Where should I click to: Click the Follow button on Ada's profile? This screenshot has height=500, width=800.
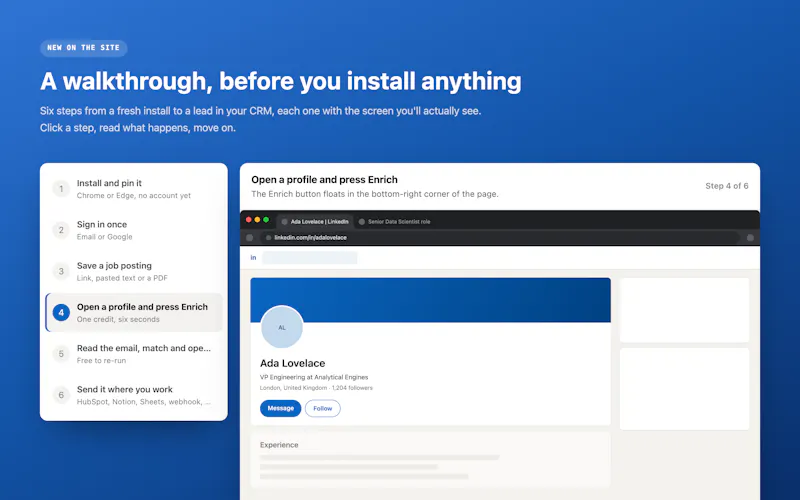click(322, 408)
